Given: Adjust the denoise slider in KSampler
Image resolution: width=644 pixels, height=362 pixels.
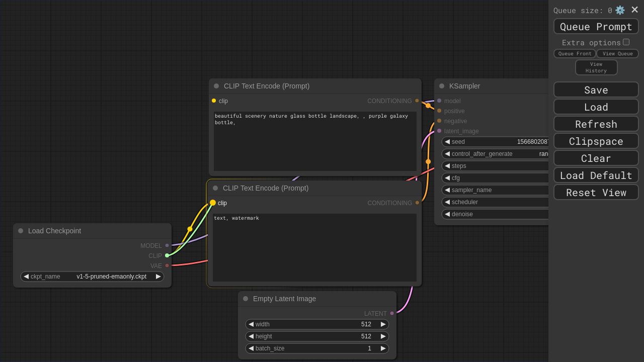Looking at the screenshot, I should (496, 214).
